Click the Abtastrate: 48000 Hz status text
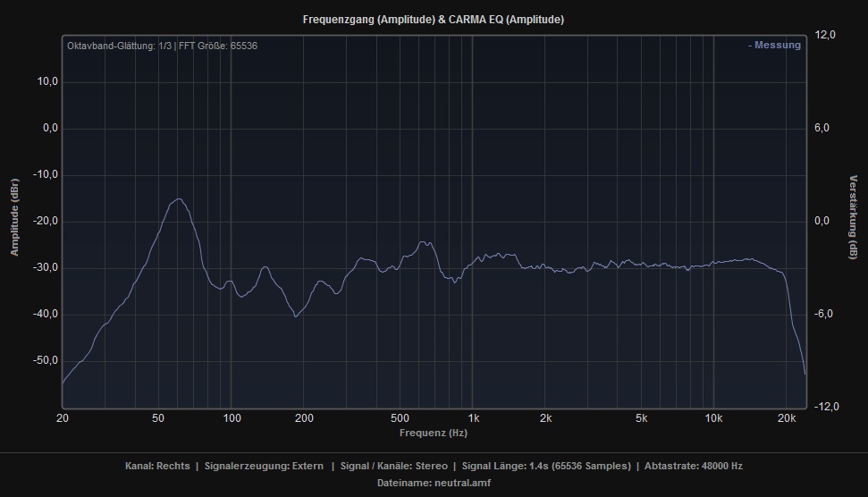 [694, 466]
